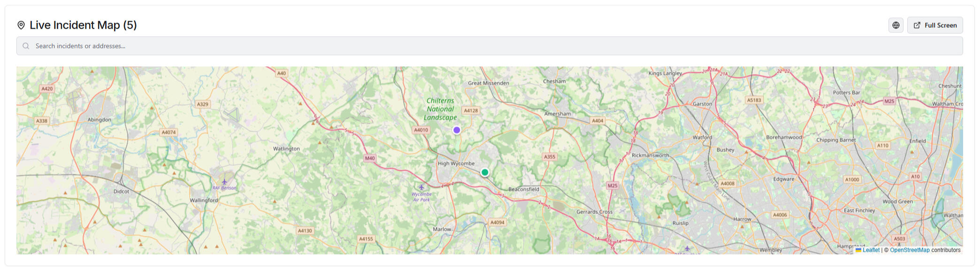Viewport: 980px width, 270px height.
Task: Click the High Wycombe town label
Action: [x=456, y=163]
